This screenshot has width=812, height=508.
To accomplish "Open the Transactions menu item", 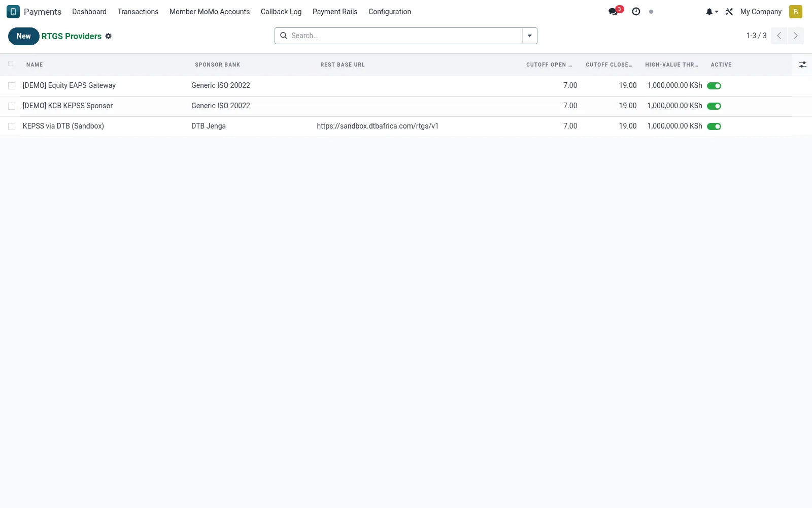I will click(x=138, y=12).
